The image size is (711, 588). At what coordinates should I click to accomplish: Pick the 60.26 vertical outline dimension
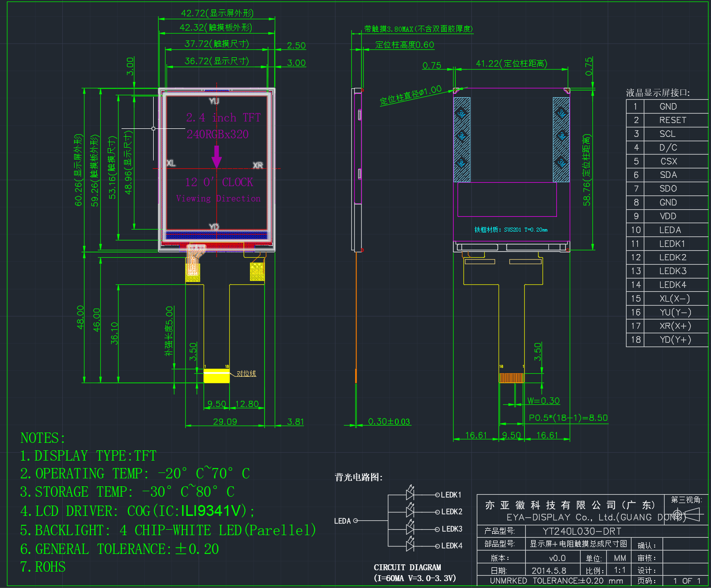click(79, 170)
